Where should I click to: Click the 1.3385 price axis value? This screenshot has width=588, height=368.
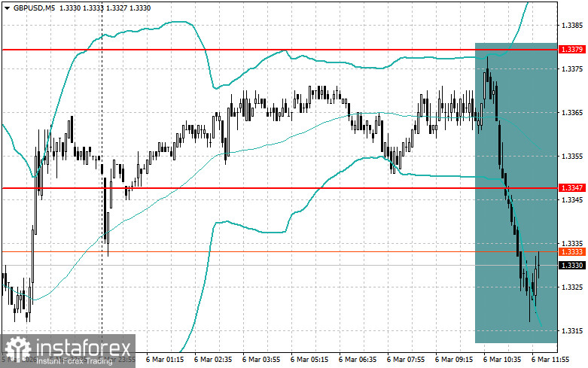click(x=572, y=26)
